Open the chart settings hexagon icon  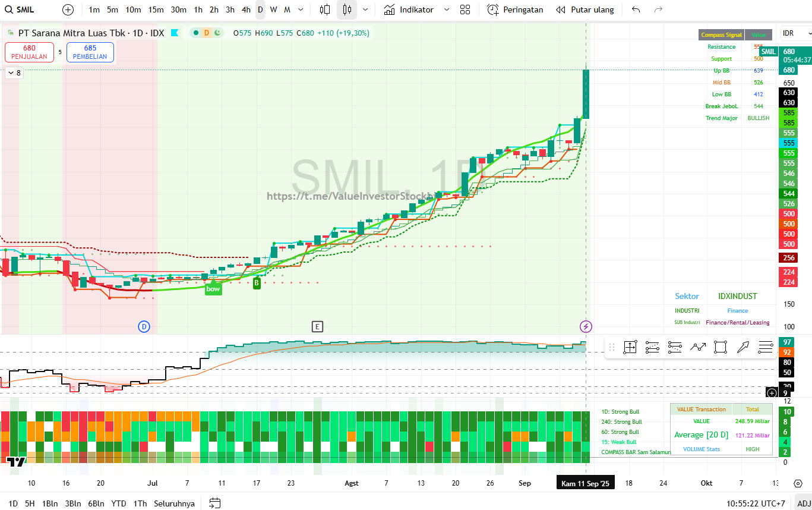798,483
